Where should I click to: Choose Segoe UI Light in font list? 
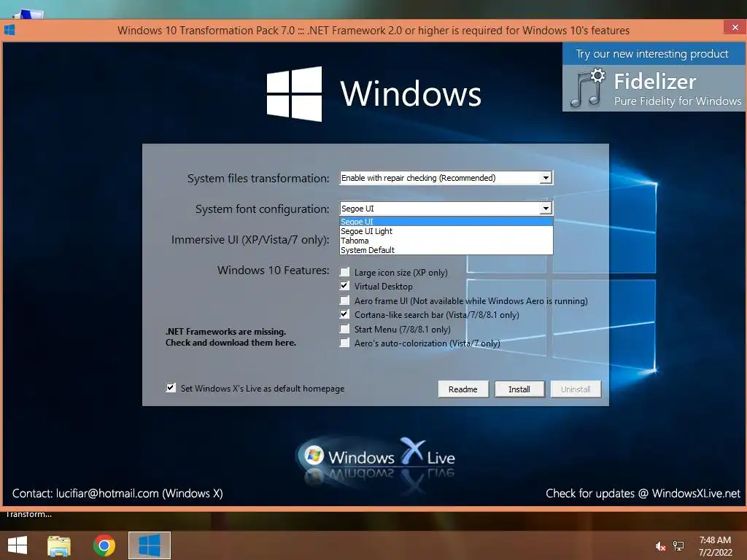446,231
